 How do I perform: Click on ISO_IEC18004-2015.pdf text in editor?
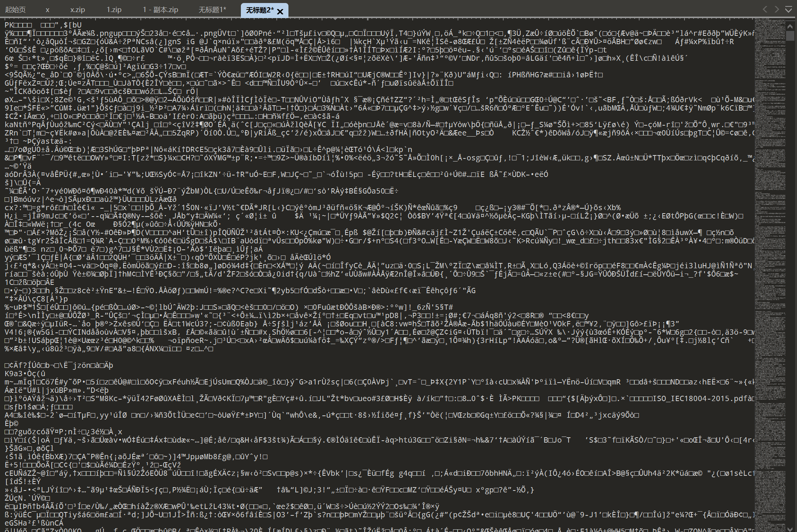tap(698, 398)
